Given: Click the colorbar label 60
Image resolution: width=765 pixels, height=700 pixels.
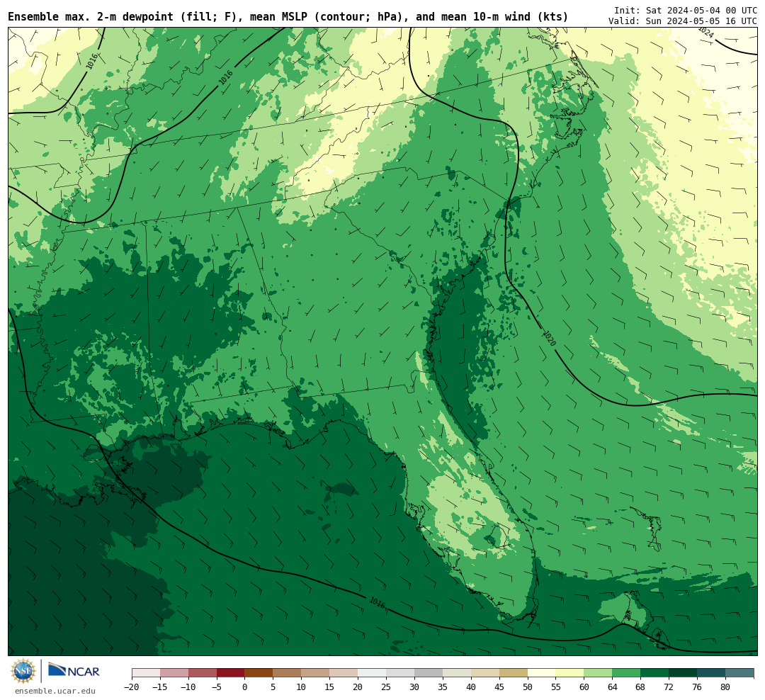Looking at the screenshot, I should (x=584, y=687).
